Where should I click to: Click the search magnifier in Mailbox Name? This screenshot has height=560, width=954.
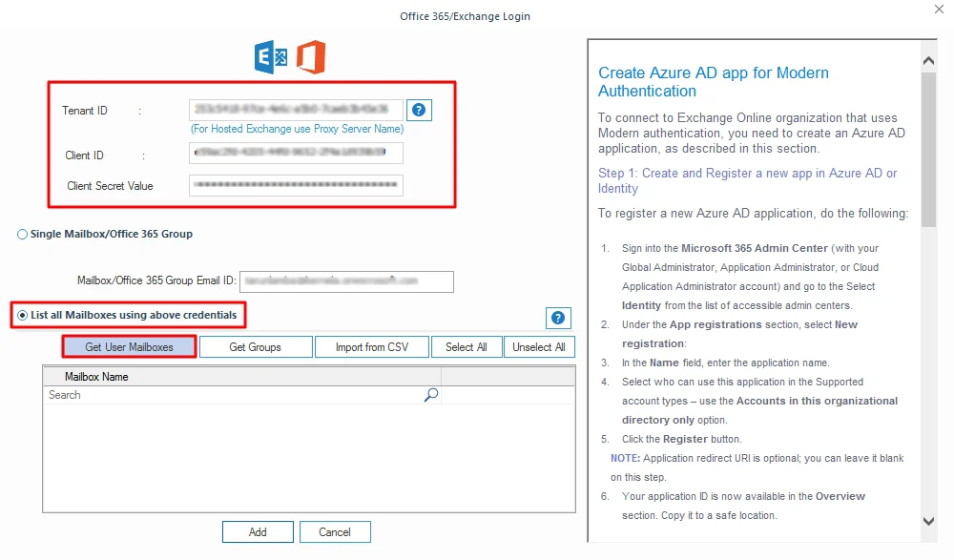[x=431, y=395]
